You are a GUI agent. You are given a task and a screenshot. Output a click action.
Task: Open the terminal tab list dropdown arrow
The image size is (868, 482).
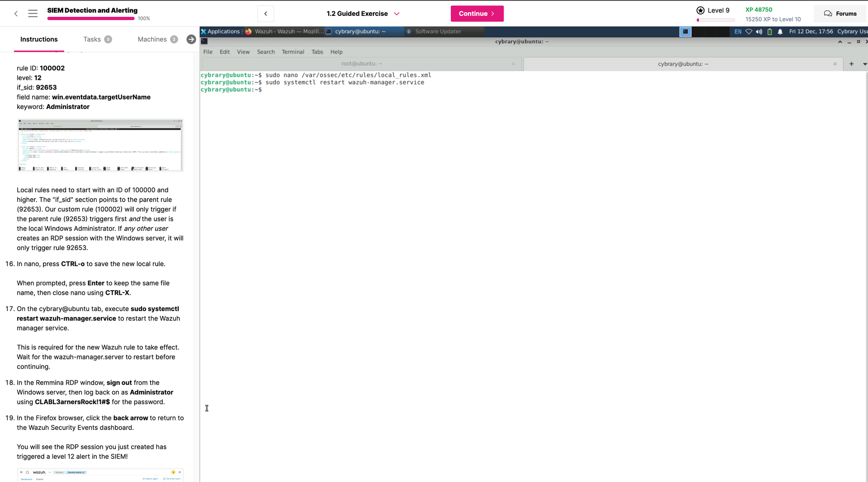(864, 64)
